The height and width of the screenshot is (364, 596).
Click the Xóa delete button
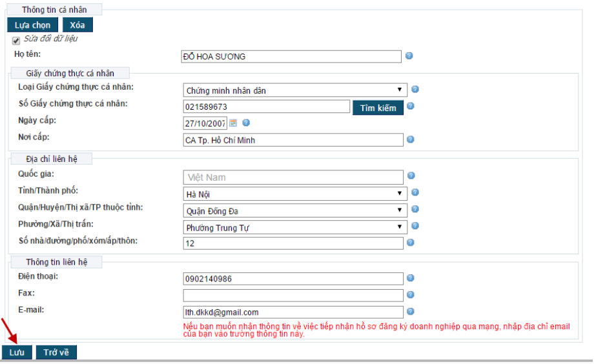point(77,25)
